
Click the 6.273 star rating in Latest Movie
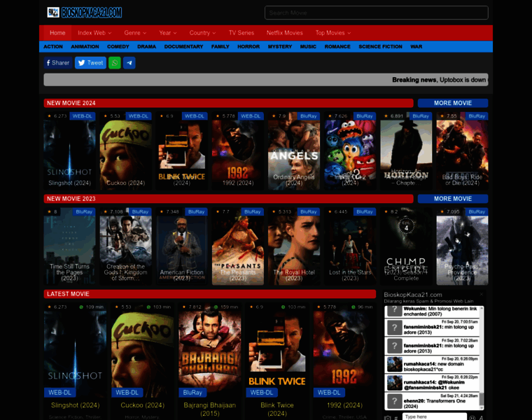click(x=57, y=307)
